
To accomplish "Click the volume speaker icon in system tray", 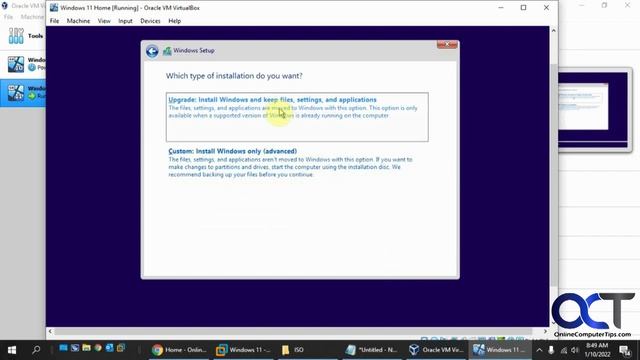I will pos(575,350).
